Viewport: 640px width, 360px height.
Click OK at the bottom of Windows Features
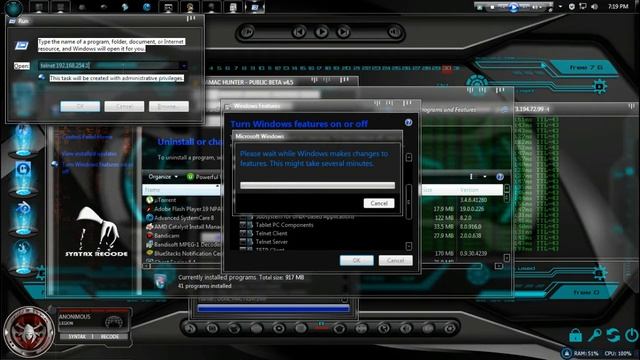[x=356, y=260]
